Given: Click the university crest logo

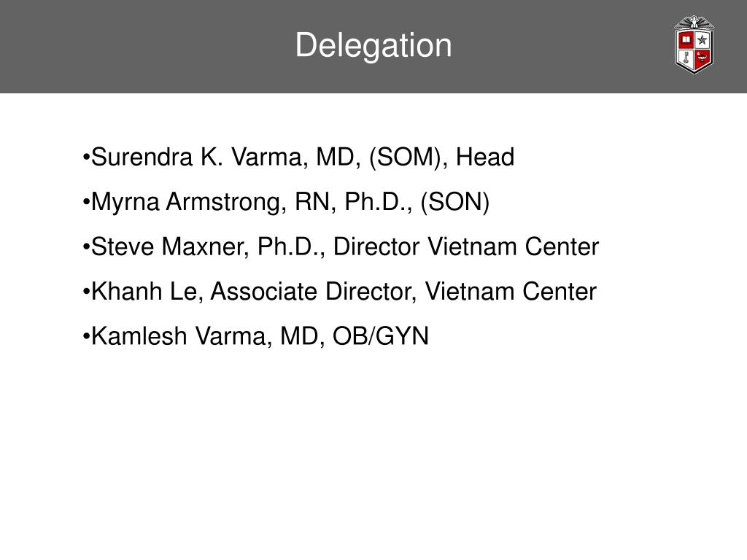Looking at the screenshot, I should [694, 44].
